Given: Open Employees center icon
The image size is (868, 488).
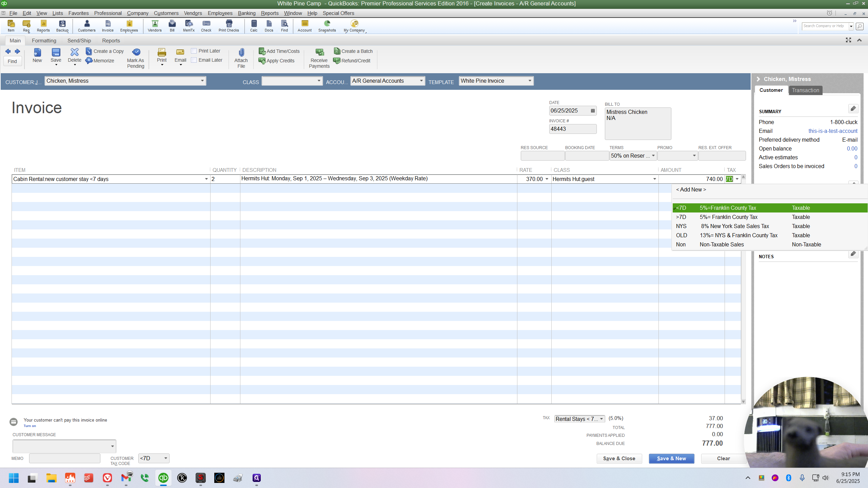Looking at the screenshot, I should pyautogui.click(x=129, y=26).
